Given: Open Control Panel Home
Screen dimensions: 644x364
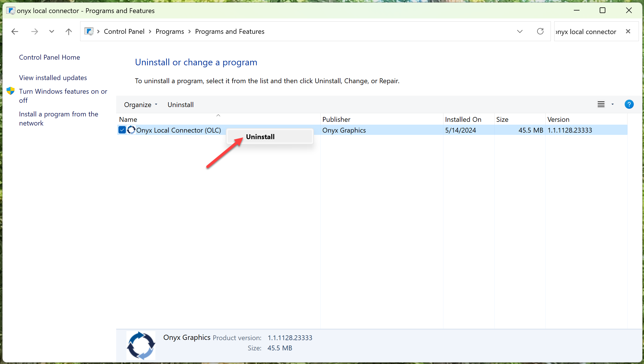Looking at the screenshot, I should 49,57.
